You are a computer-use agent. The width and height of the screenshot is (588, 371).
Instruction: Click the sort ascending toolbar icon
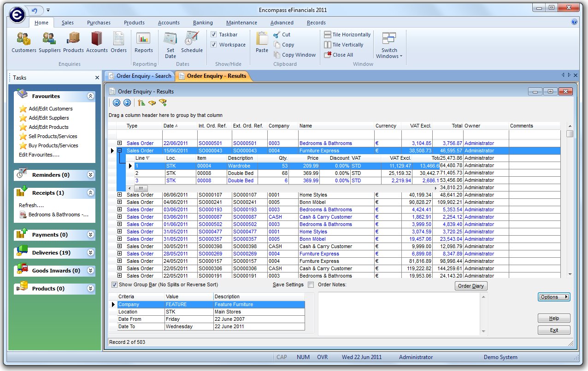click(x=141, y=103)
